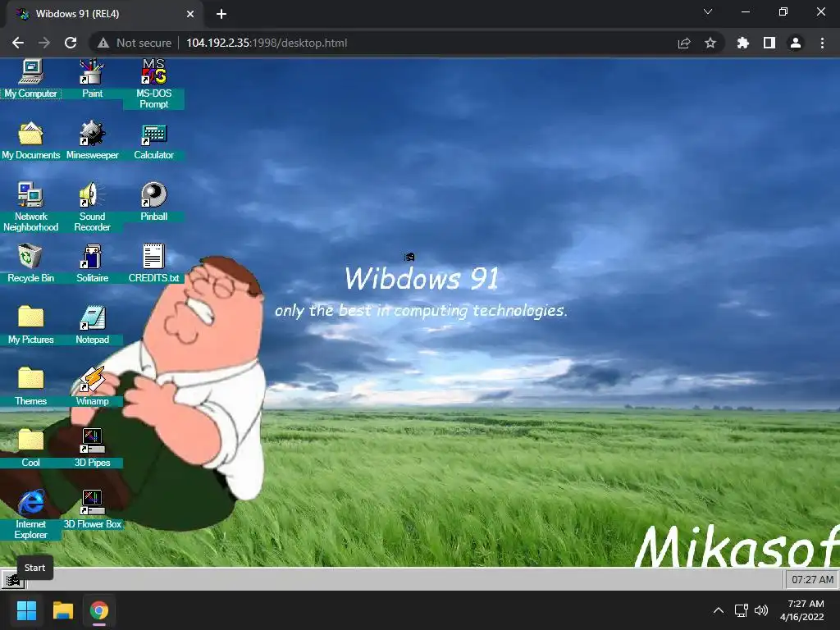Screen dimensions: 840x630
Task: Open the Calculator shortcut
Action: click(153, 140)
